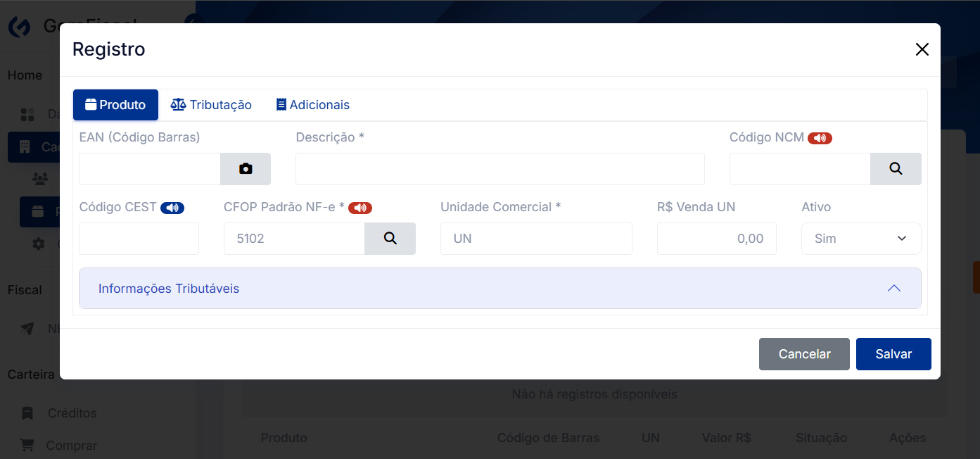Click the EAN Código Barras input field
Image resolution: width=980 pixels, height=459 pixels.
[150, 169]
